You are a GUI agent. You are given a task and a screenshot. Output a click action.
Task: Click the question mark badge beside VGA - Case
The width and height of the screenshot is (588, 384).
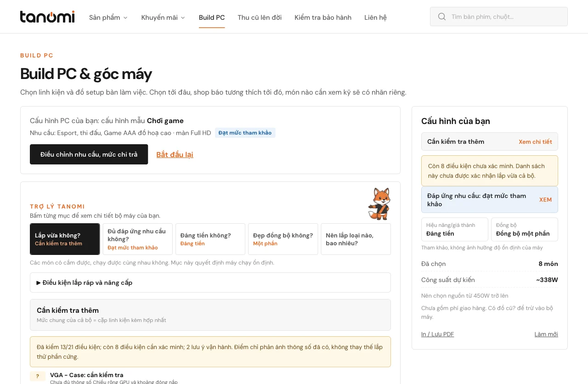(x=38, y=376)
